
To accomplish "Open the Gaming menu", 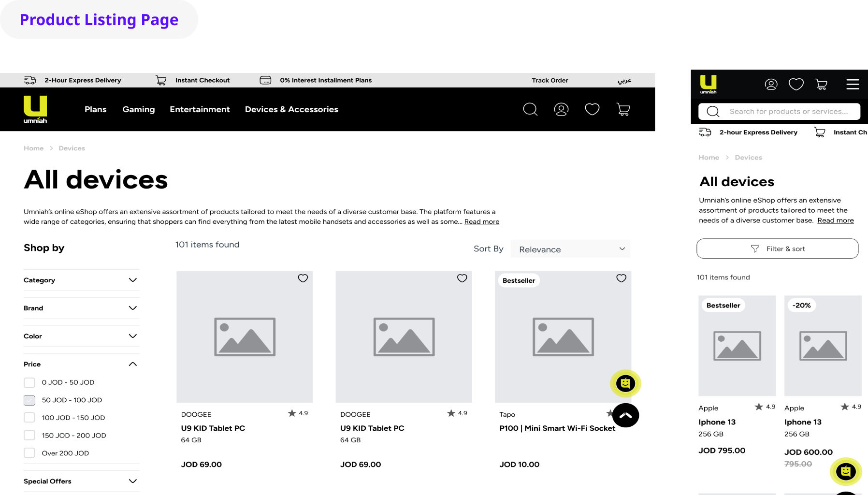I will click(x=139, y=109).
